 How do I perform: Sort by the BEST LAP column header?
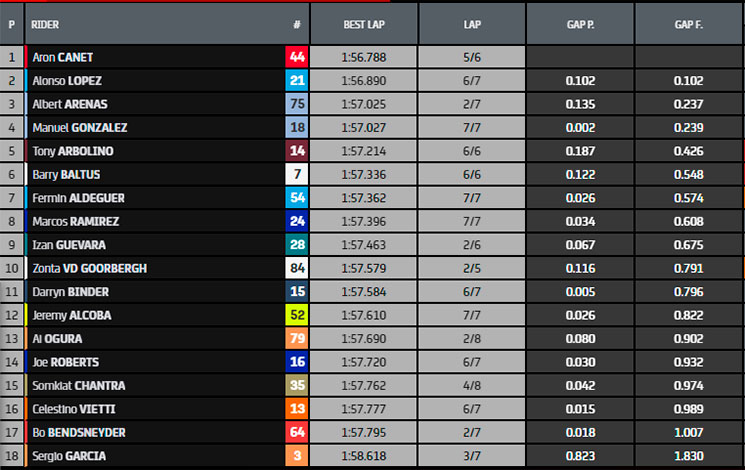point(364,24)
